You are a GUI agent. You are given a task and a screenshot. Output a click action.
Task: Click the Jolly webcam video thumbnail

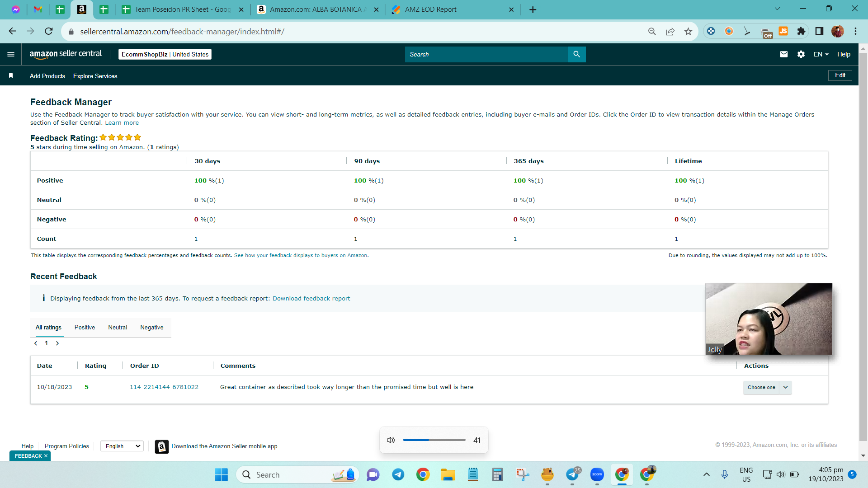click(x=769, y=319)
